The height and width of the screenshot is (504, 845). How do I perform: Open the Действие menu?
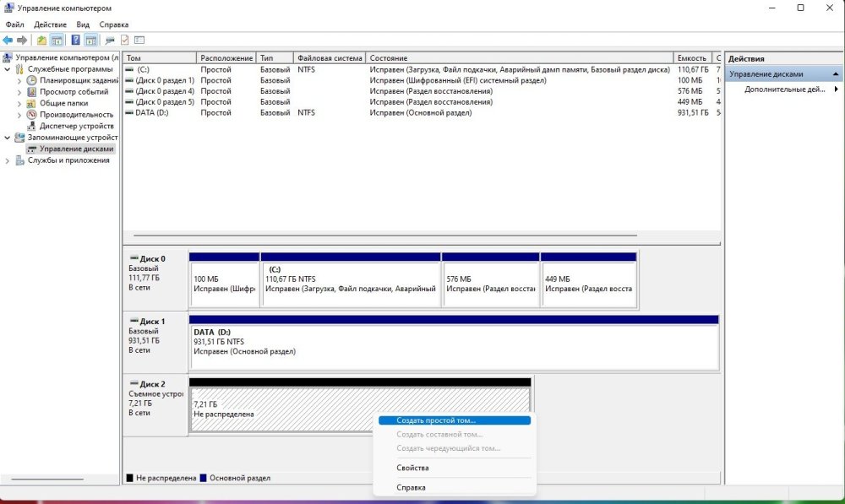51,24
